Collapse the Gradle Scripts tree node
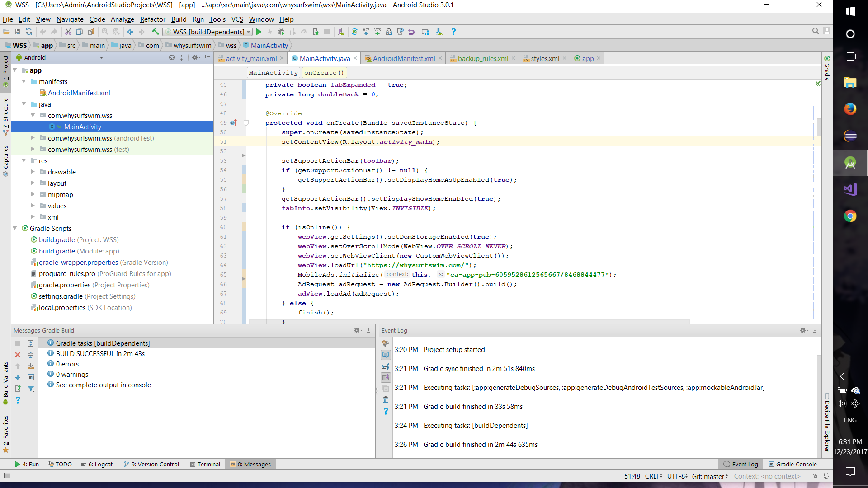Image resolution: width=868 pixels, height=488 pixels. click(x=15, y=228)
